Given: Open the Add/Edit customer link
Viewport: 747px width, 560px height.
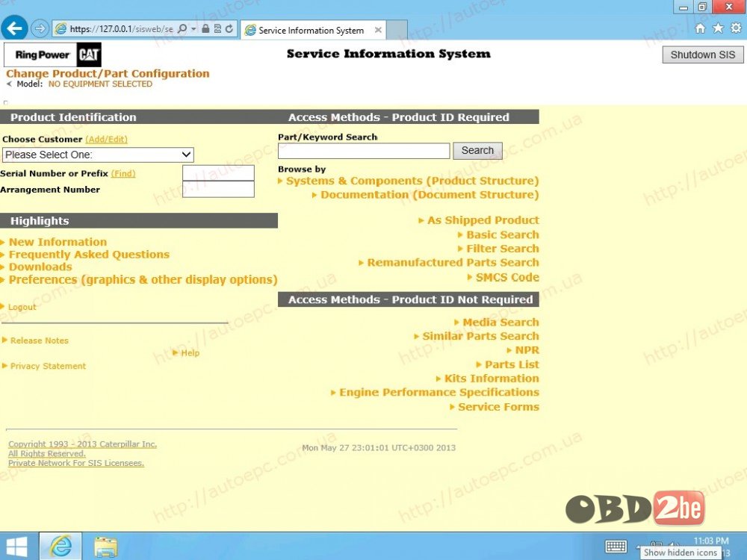Looking at the screenshot, I should [x=107, y=140].
